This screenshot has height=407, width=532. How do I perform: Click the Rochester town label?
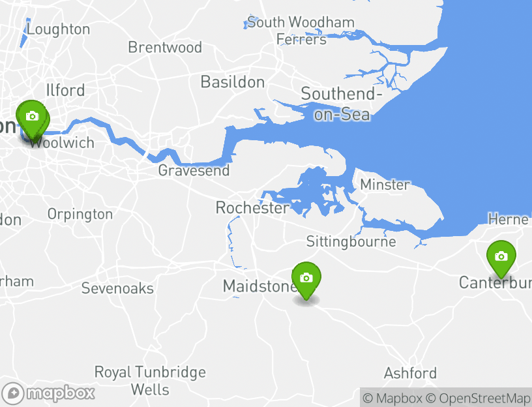point(253,208)
